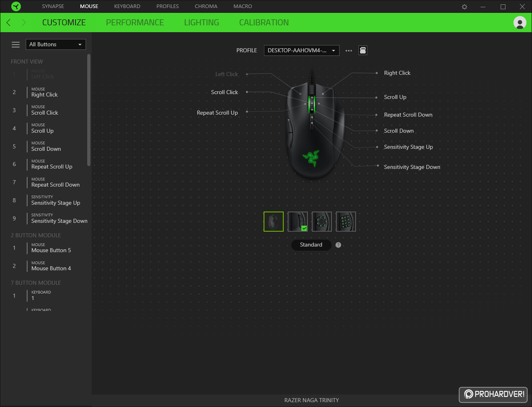Open profile options three-dot menu
Screen dimensions: 532x407
(349, 51)
